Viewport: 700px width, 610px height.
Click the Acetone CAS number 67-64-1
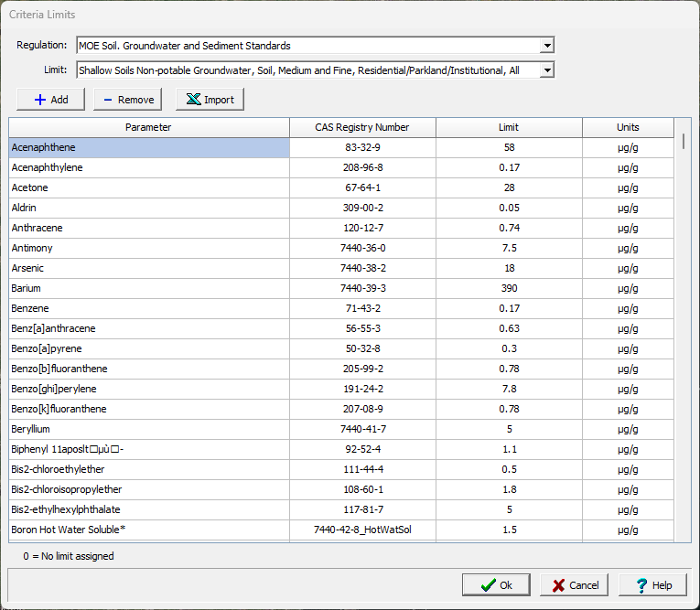[x=362, y=187]
